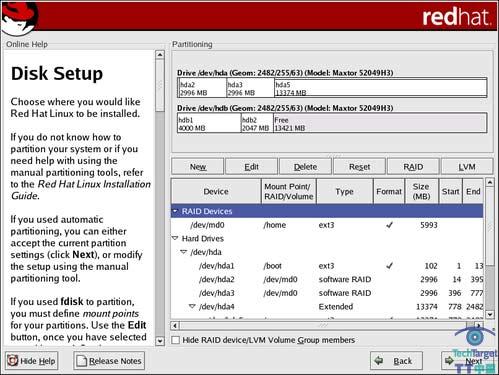Select the hdb1 block in drive diagram
Screen dimensions: 499x375
[209, 123]
